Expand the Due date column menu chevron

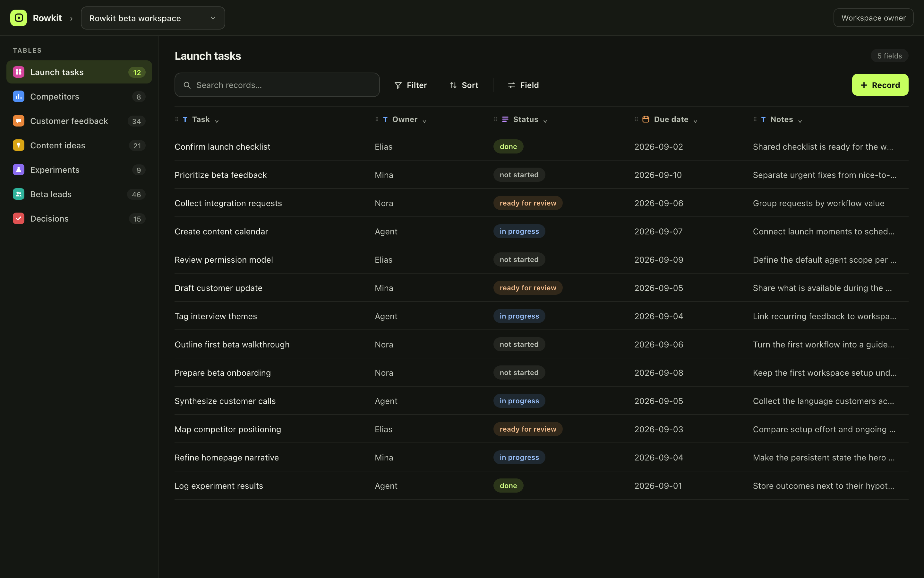click(695, 121)
